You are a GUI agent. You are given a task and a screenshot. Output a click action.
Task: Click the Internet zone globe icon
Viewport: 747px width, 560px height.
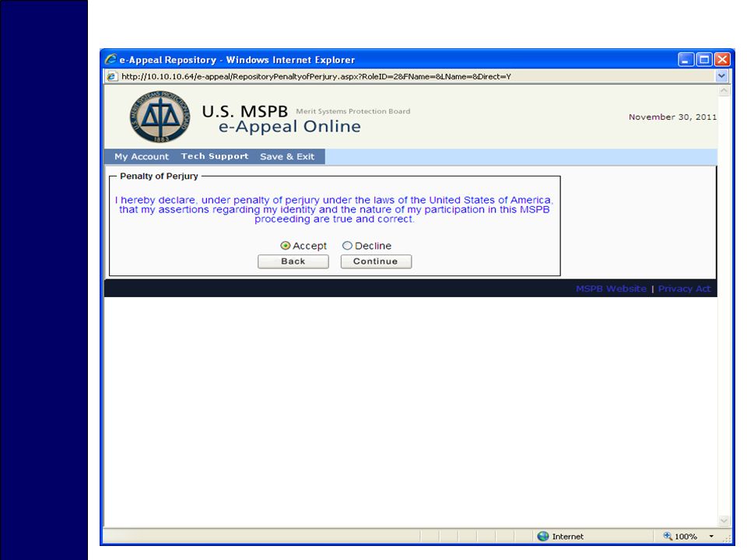click(543, 536)
